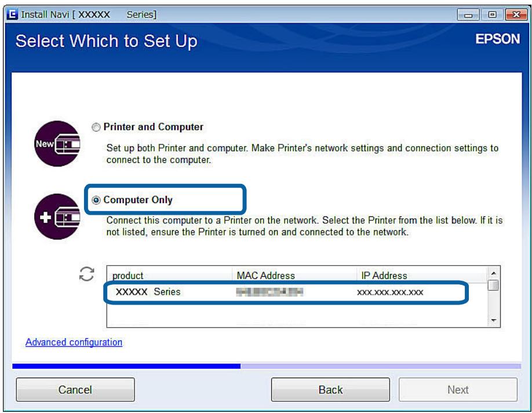Click the Cancel button
532x413 pixels.
pyautogui.click(x=75, y=390)
